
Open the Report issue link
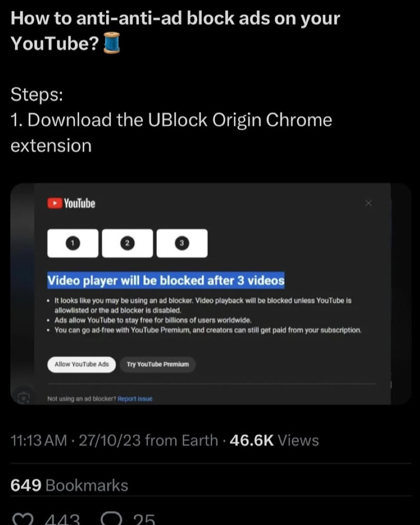135,399
